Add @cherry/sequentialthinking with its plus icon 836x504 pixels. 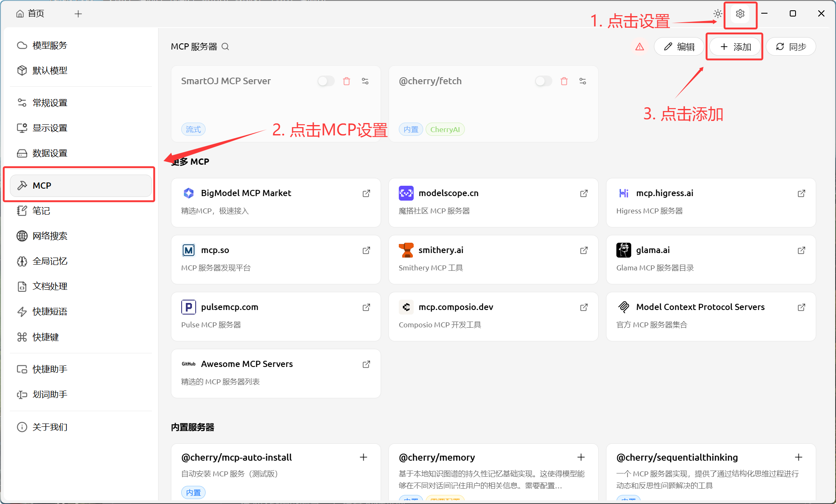point(798,457)
